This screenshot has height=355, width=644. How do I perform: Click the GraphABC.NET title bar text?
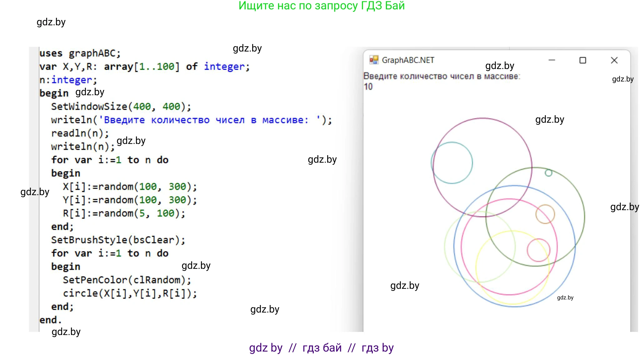click(x=408, y=60)
